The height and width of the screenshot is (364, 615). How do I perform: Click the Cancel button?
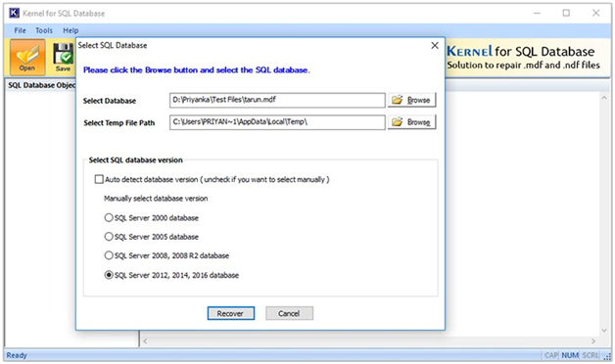pyautogui.click(x=289, y=313)
